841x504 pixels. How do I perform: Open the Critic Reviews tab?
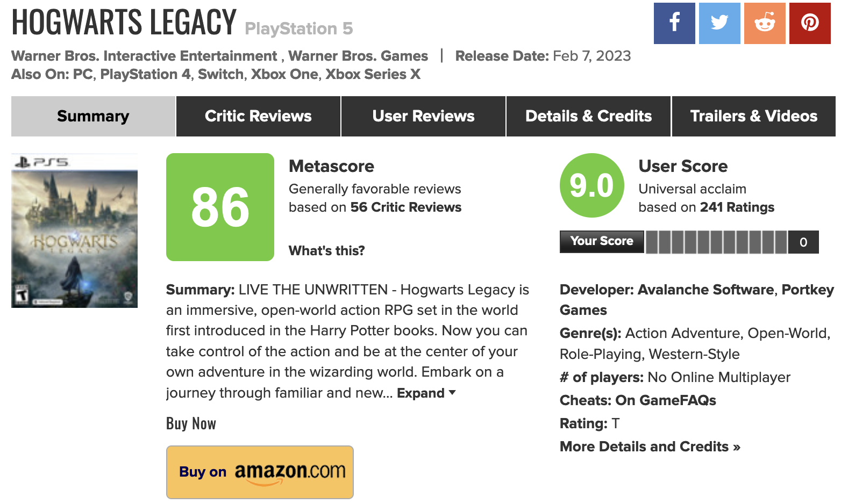(258, 116)
